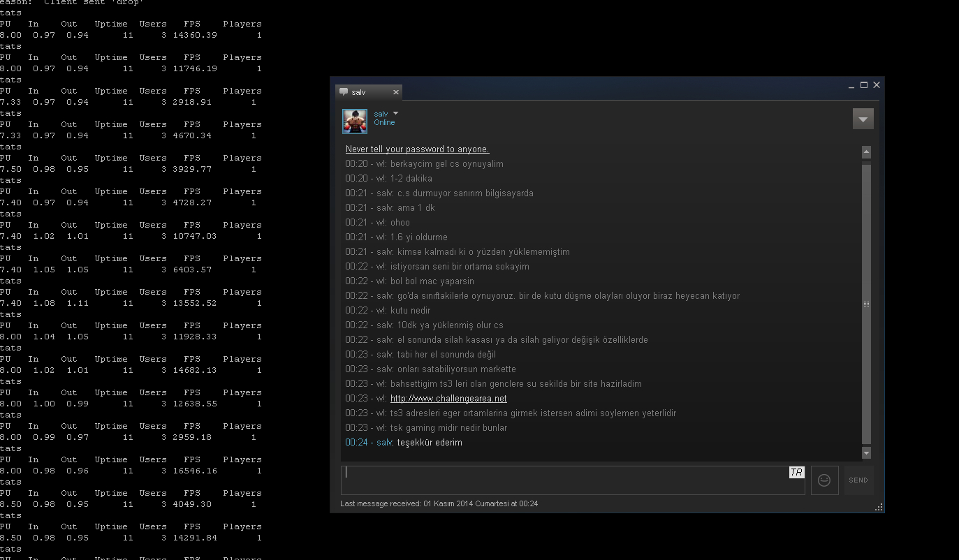Click message 'ama 1 dk'
The height and width of the screenshot is (560, 959).
tap(416, 208)
